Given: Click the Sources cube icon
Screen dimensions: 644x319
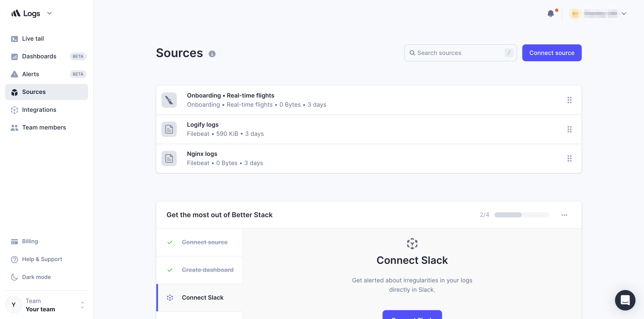Looking at the screenshot, I should coord(14,92).
